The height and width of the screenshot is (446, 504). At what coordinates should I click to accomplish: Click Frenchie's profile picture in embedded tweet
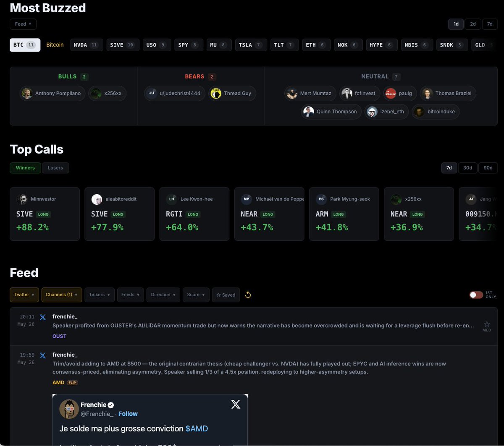pos(69,409)
